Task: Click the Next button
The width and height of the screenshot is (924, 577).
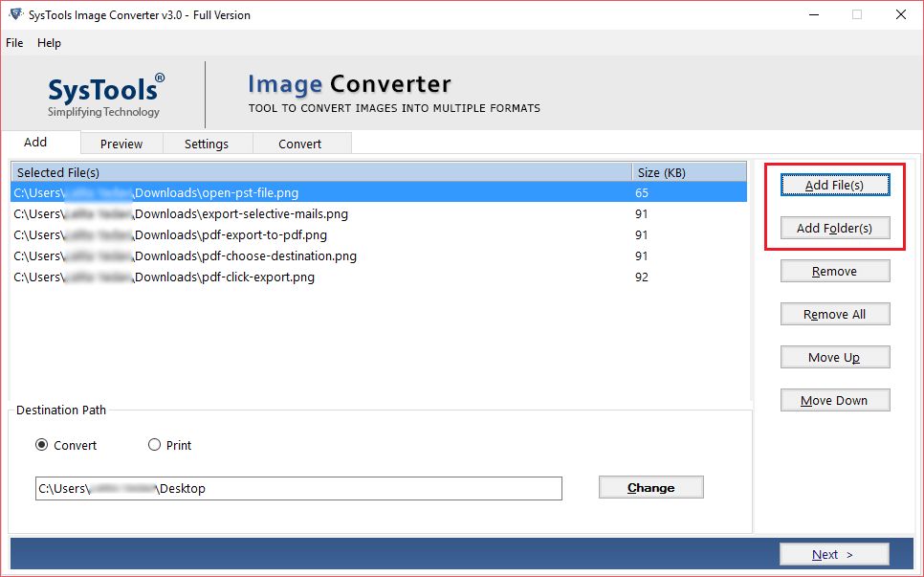Action: point(834,554)
